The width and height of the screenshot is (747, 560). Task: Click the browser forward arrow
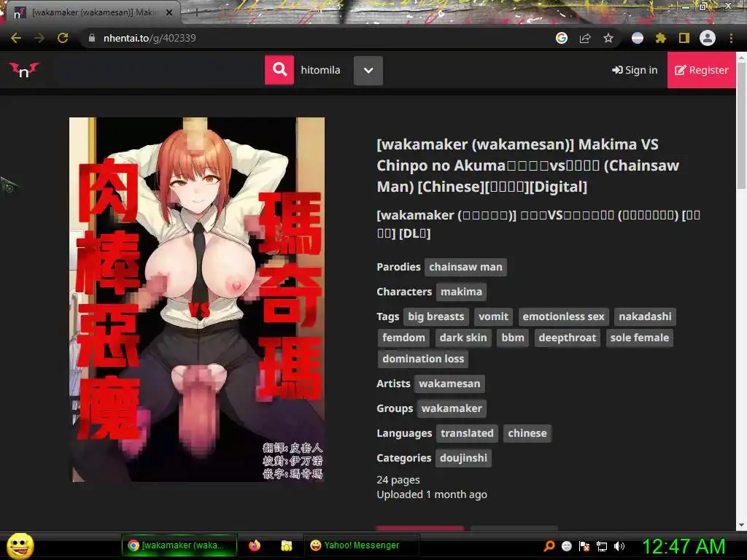39,38
